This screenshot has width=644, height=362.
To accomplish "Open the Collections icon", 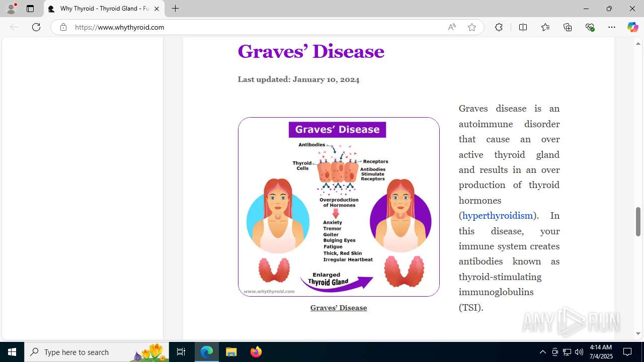I will [x=568, y=27].
